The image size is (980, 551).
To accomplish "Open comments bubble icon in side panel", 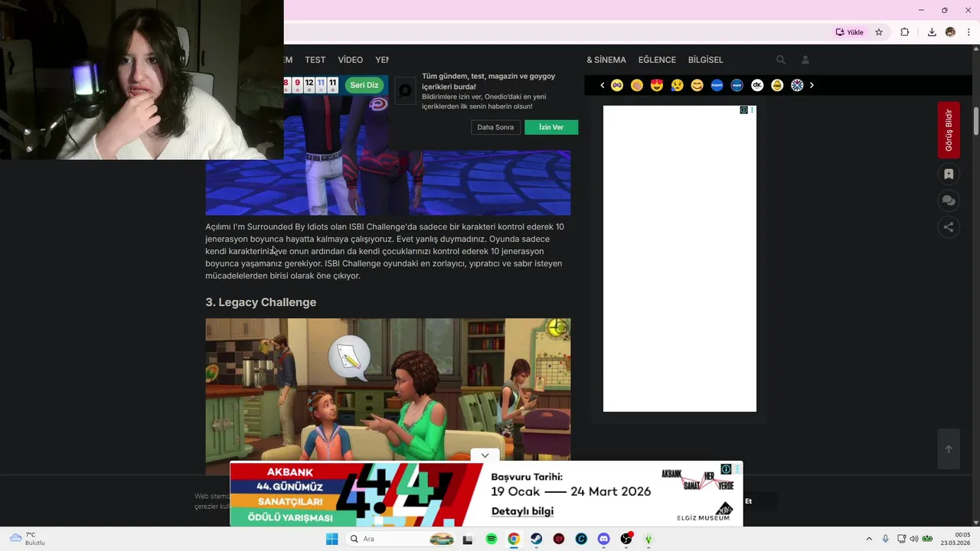I will (x=949, y=201).
